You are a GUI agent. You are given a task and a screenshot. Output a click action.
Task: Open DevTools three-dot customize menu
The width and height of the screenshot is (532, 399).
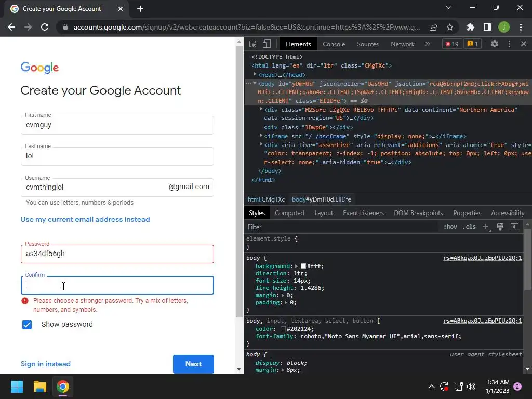click(509, 44)
